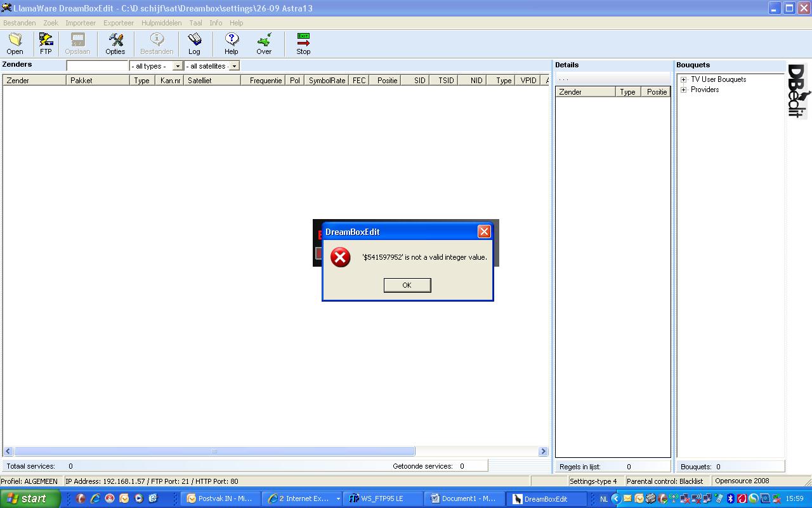Expand the TV User Bouquets tree node
The height and width of the screenshot is (508, 812).
(x=684, y=80)
